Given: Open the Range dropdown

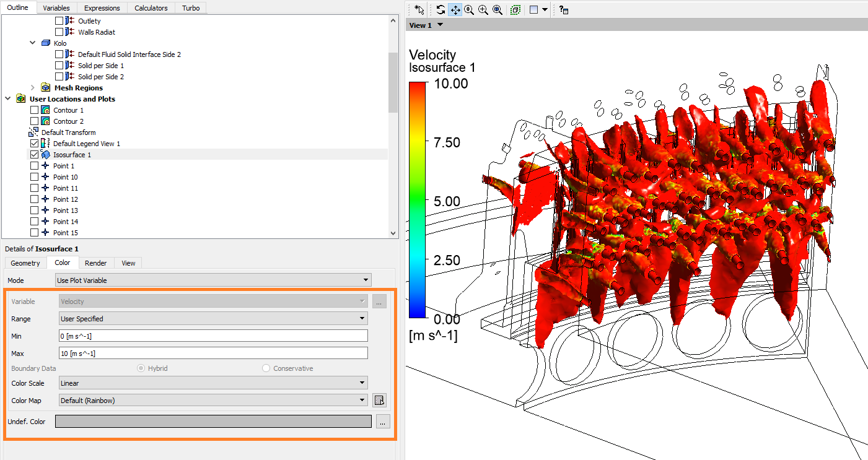Looking at the screenshot, I should (213, 319).
